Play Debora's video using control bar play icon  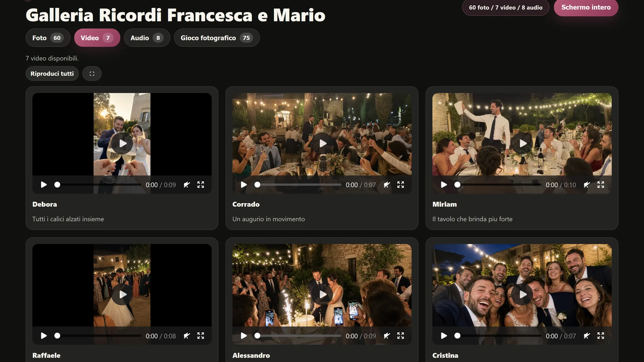click(x=44, y=185)
